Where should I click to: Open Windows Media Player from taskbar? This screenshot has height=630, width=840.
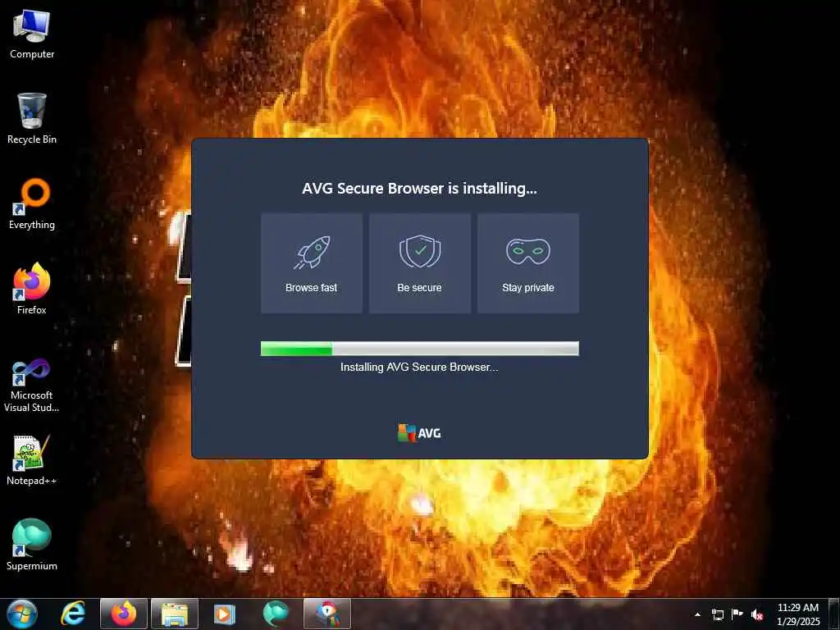click(225, 614)
